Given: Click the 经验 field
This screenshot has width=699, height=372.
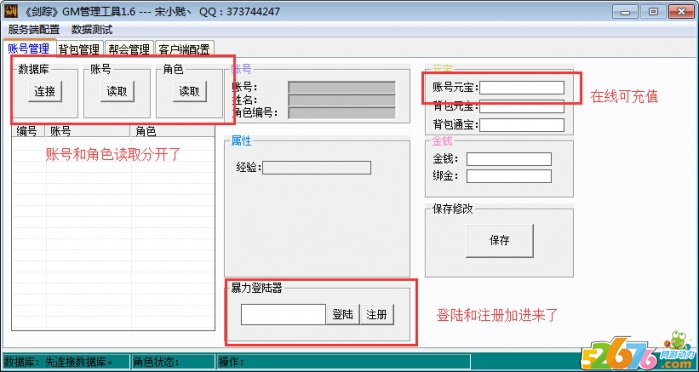Looking at the screenshot, I should 317,168.
